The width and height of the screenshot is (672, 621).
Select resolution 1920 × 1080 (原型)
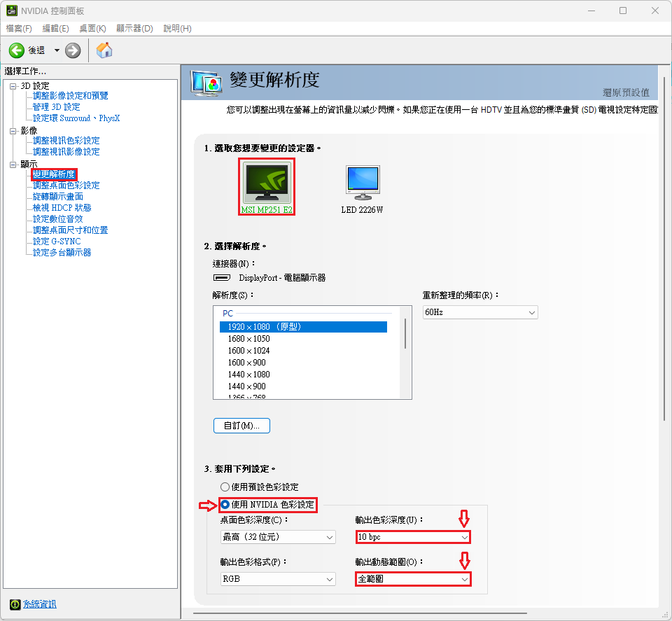[x=303, y=327]
